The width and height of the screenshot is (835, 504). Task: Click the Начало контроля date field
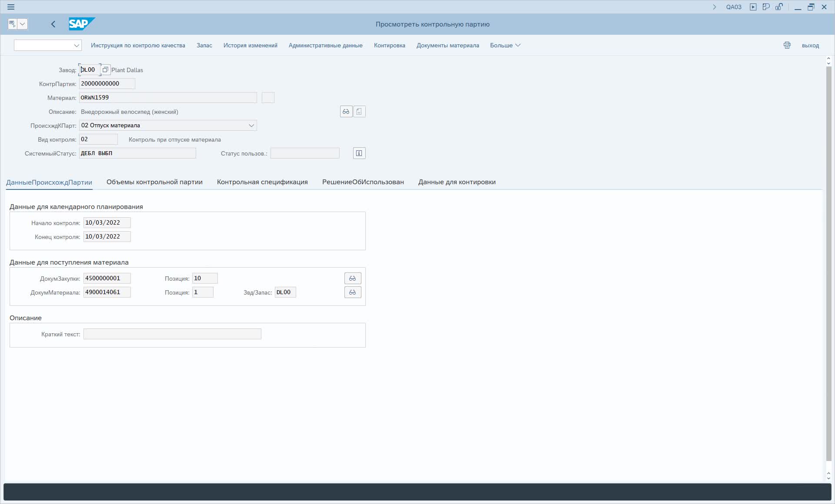tap(107, 222)
